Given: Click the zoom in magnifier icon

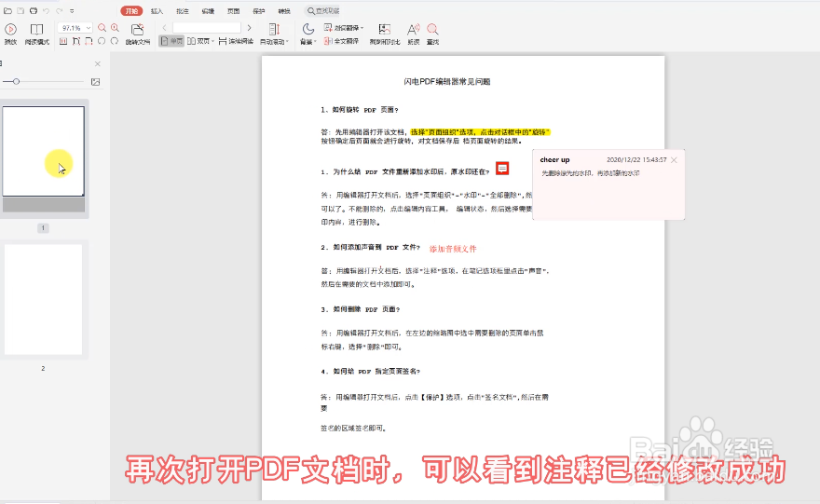Looking at the screenshot, I should pos(115,28).
